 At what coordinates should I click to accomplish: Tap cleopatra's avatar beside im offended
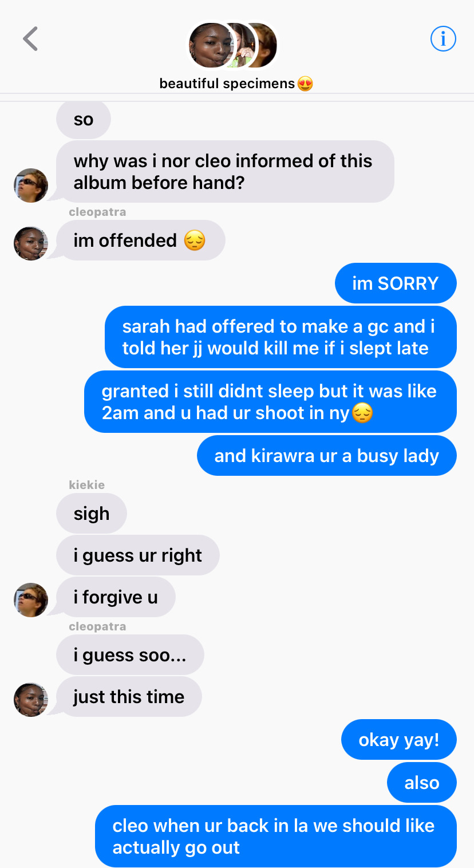click(x=30, y=243)
